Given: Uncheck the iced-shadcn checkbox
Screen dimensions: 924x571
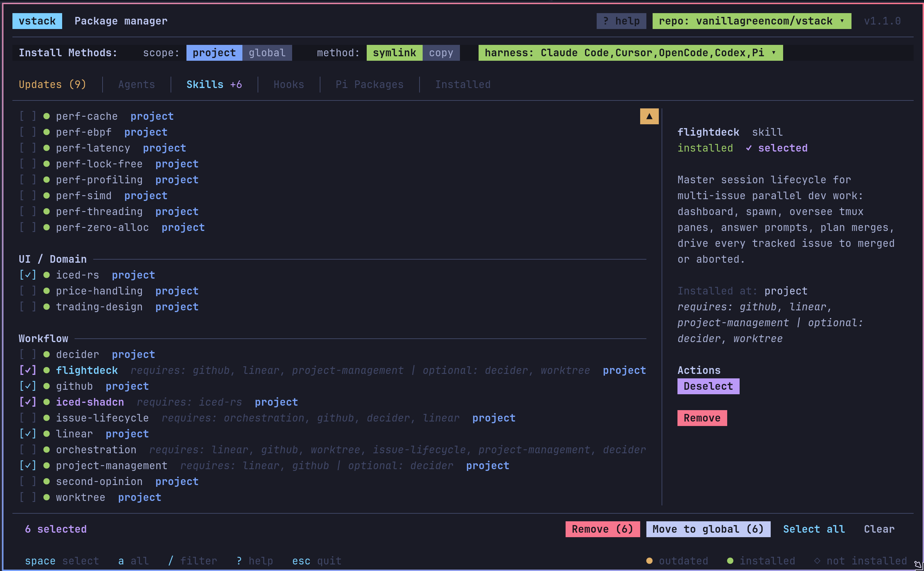Looking at the screenshot, I should coord(28,402).
